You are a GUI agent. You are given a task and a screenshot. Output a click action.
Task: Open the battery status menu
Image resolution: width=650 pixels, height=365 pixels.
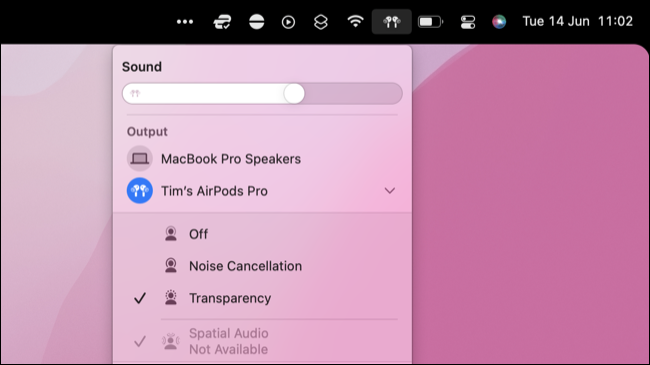tap(430, 22)
